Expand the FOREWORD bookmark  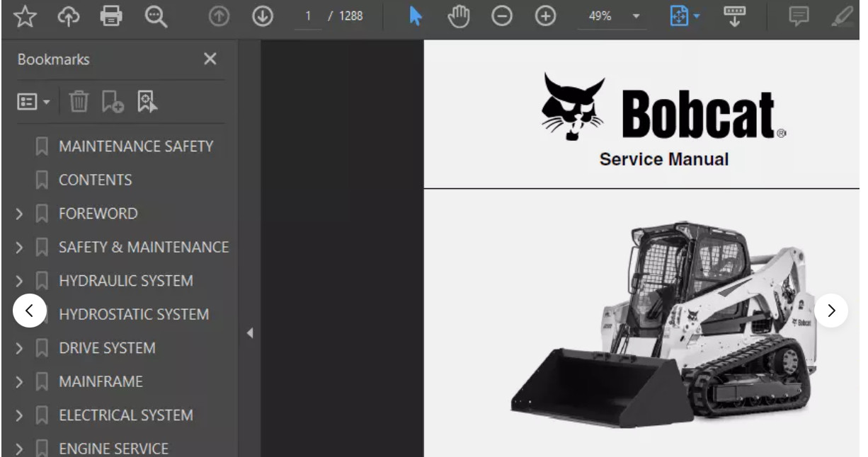click(19, 214)
